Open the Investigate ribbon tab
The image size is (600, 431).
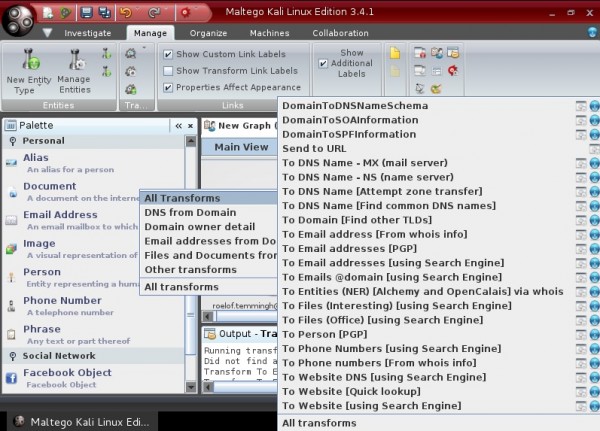click(x=88, y=33)
